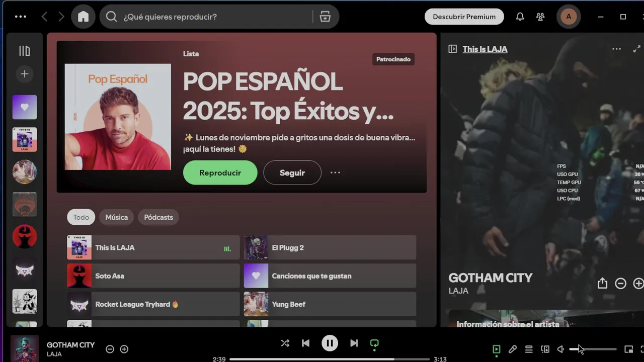Share GOTHAM CITY from Now Playing panel

(602, 284)
